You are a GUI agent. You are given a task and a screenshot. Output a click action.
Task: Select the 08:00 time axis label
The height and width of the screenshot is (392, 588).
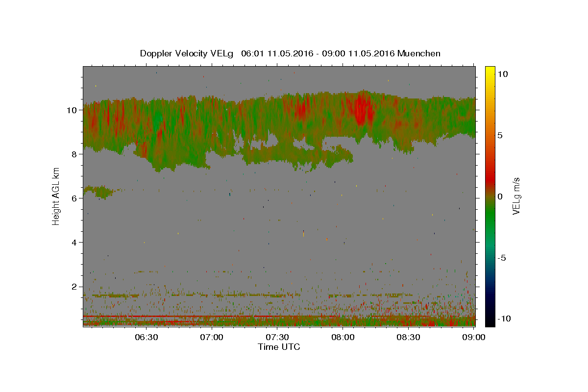coord(343,337)
